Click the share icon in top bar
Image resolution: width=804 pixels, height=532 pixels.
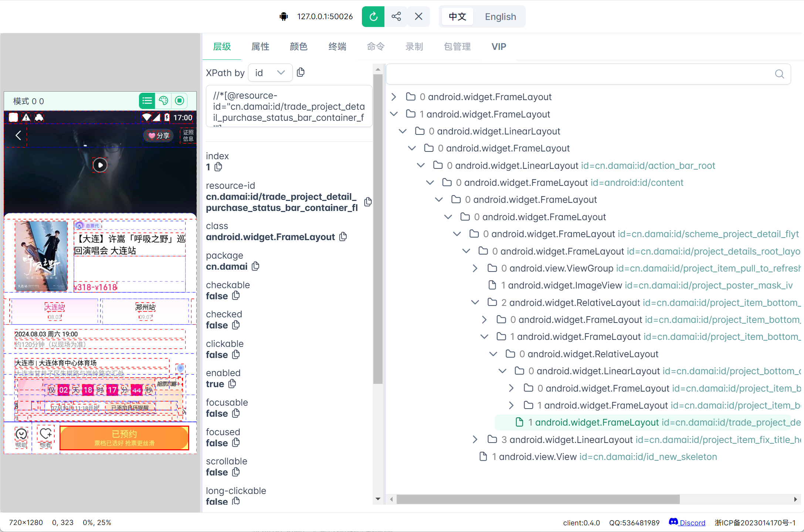(x=396, y=17)
